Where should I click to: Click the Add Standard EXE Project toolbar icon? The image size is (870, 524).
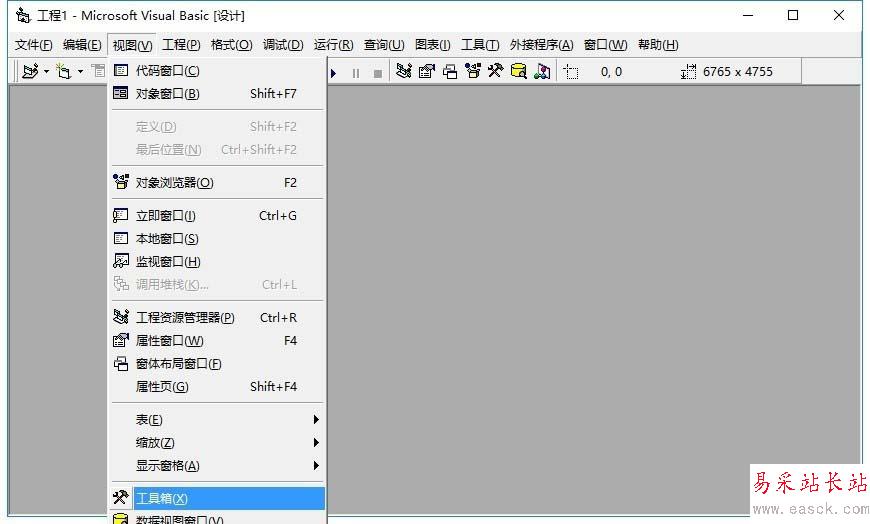click(x=30, y=72)
